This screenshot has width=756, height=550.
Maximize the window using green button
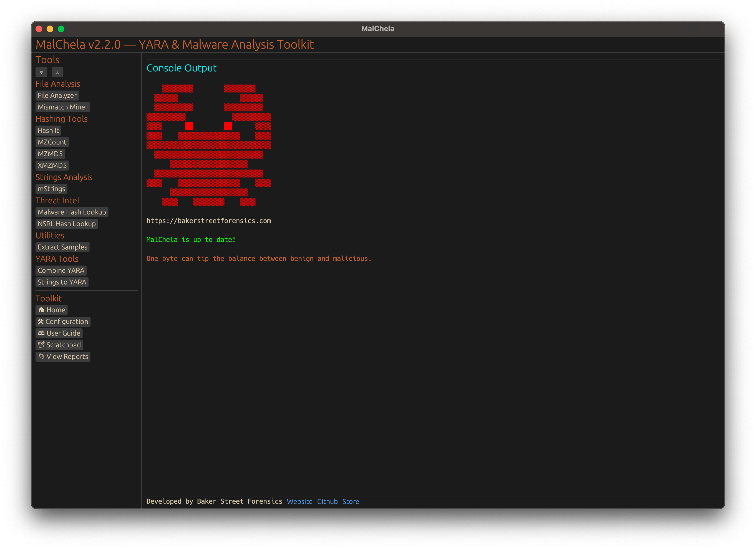pos(61,29)
